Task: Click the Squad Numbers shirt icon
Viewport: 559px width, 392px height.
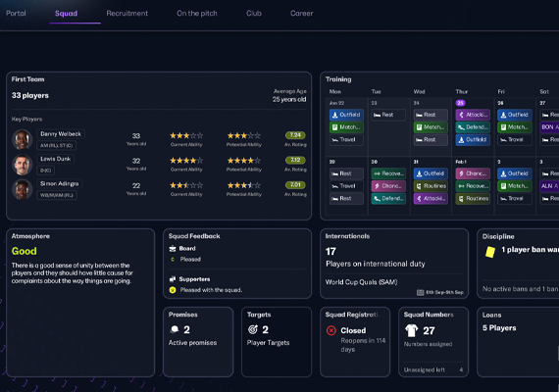Action: pyautogui.click(x=412, y=330)
